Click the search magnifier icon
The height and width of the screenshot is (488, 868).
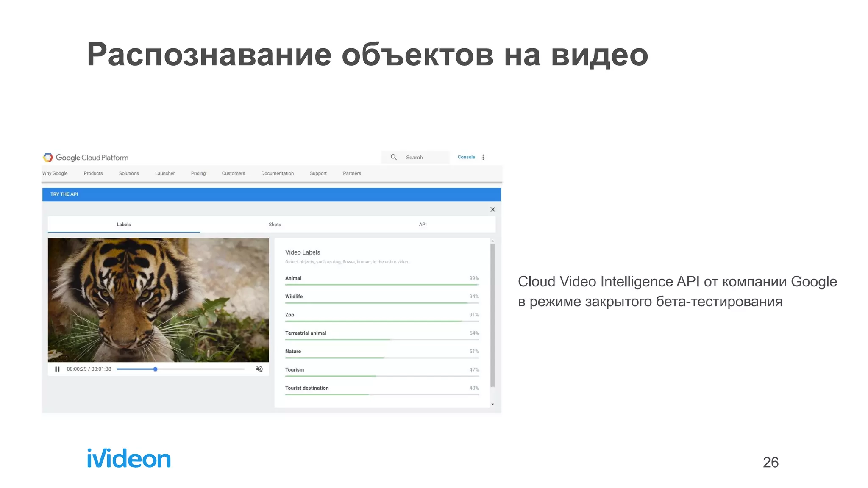coord(394,157)
